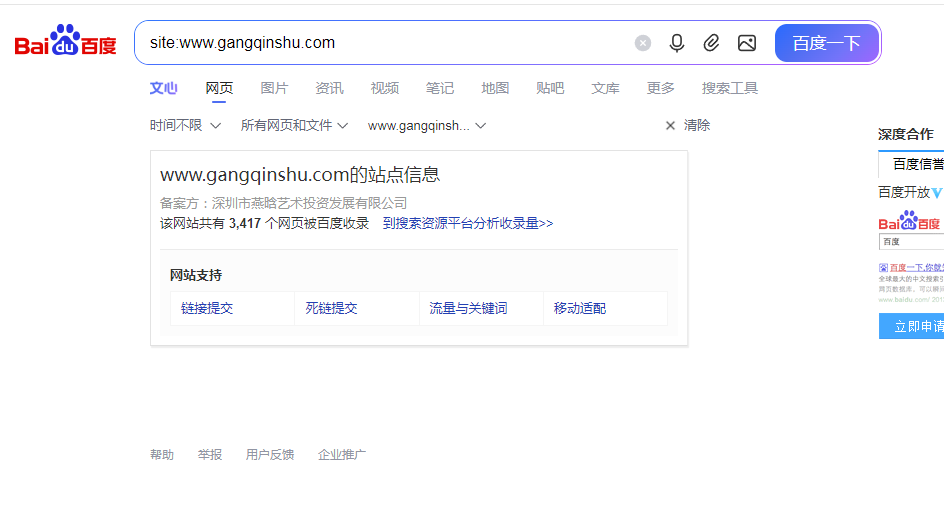Image resolution: width=944 pixels, height=531 pixels.
Task: Expand the 时间不限 time filter
Action: click(185, 125)
